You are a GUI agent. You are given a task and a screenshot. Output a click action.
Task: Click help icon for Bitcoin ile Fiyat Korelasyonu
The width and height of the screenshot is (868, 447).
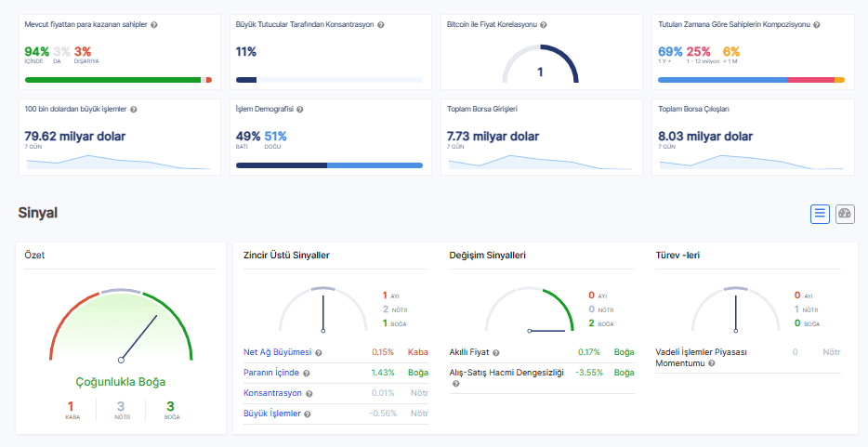point(544,25)
